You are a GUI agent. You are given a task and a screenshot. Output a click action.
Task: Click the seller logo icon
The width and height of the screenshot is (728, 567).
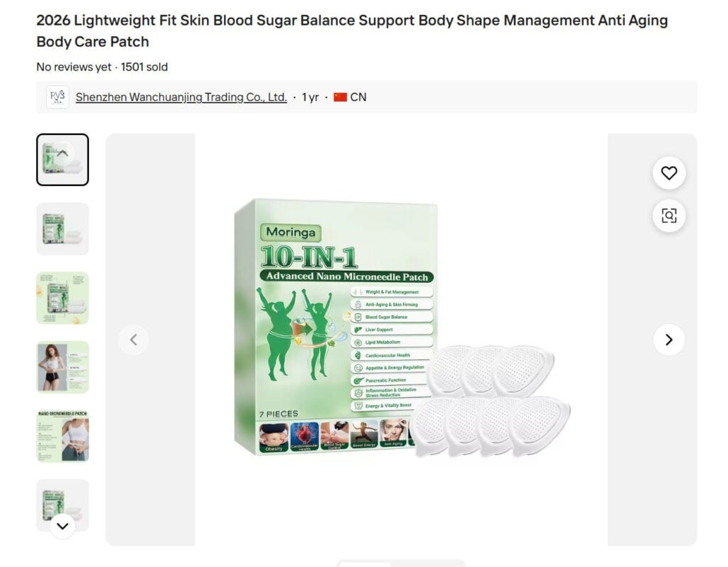click(x=58, y=97)
